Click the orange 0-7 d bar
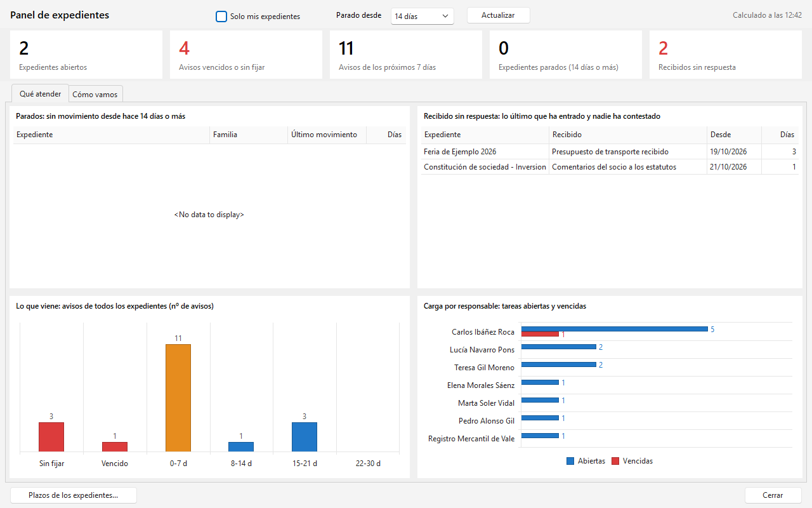 (x=178, y=398)
